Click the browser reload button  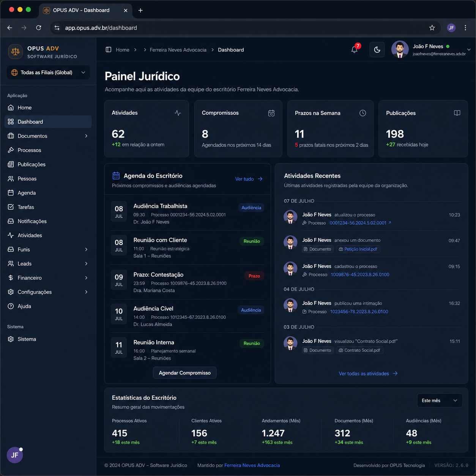(x=39, y=28)
